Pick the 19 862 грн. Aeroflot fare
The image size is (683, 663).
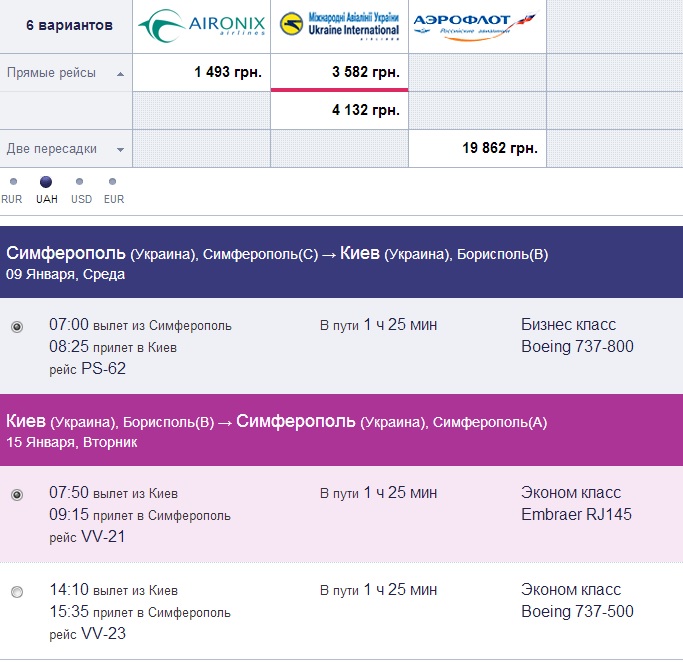500,148
